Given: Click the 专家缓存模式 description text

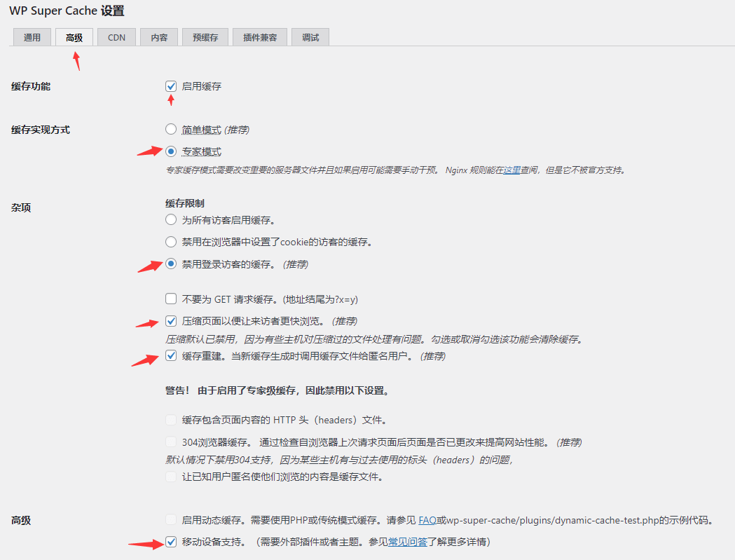Looking at the screenshot, I should click(396, 170).
